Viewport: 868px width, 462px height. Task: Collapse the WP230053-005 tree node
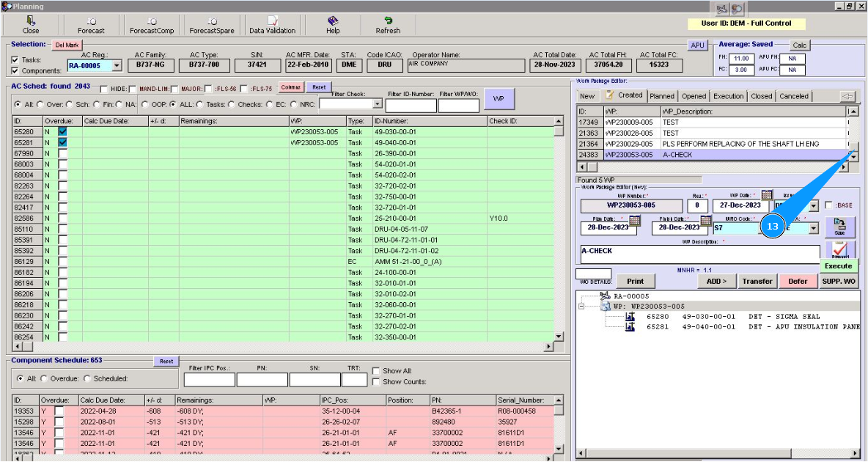[x=581, y=307]
